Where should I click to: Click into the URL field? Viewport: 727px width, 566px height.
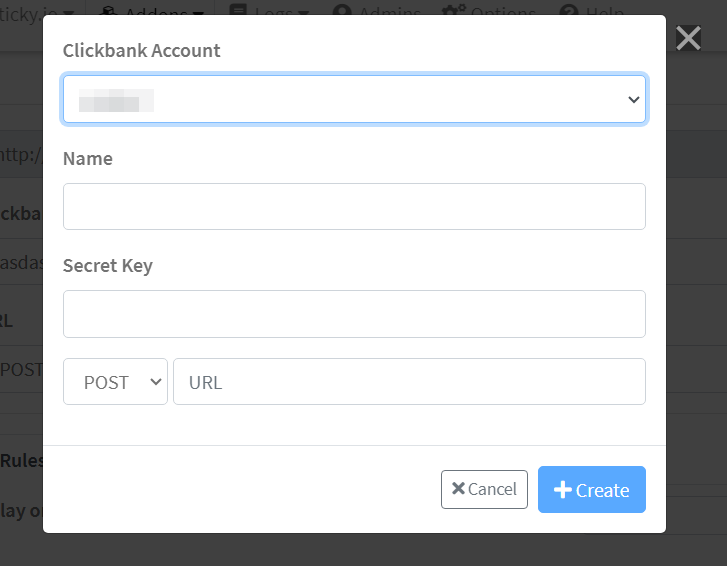409,382
